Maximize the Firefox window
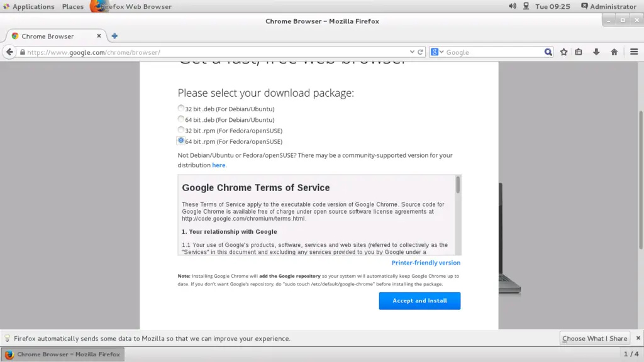The image size is (644, 362). [x=623, y=20]
